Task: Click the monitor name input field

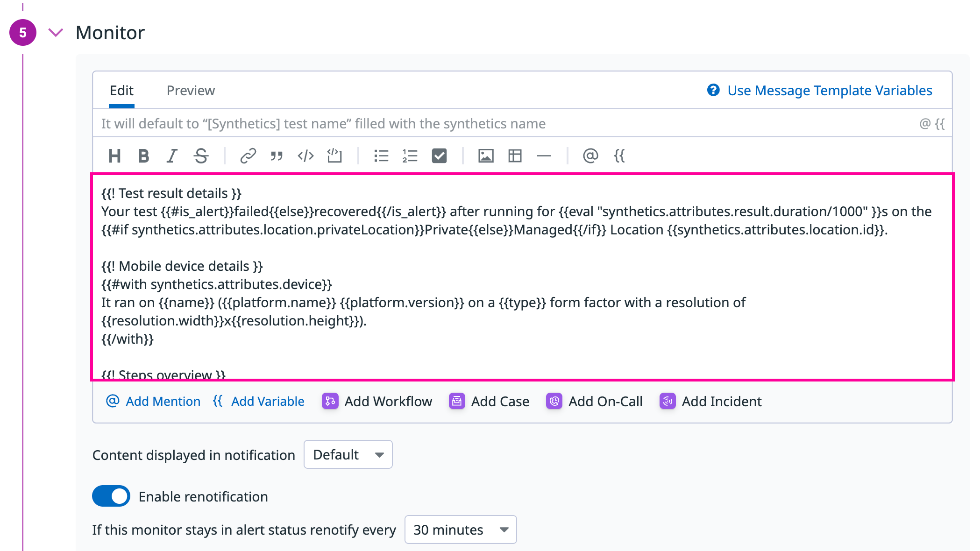Action: pyautogui.click(x=504, y=124)
